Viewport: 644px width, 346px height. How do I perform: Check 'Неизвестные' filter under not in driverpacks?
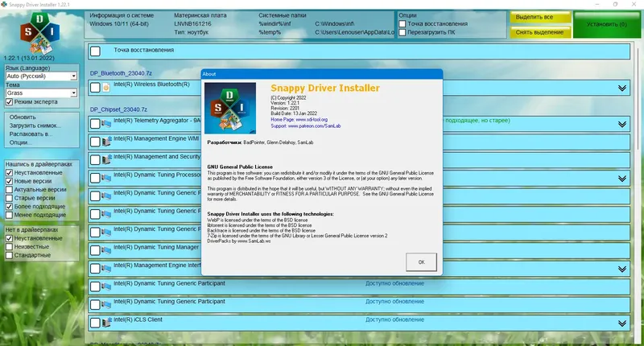9,247
